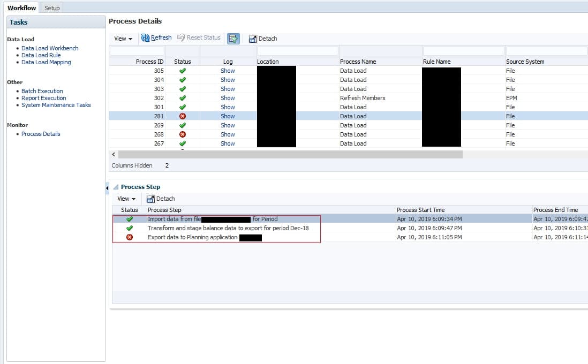Toggle the Query by Example filter icon
The height and width of the screenshot is (364, 588).
233,38
